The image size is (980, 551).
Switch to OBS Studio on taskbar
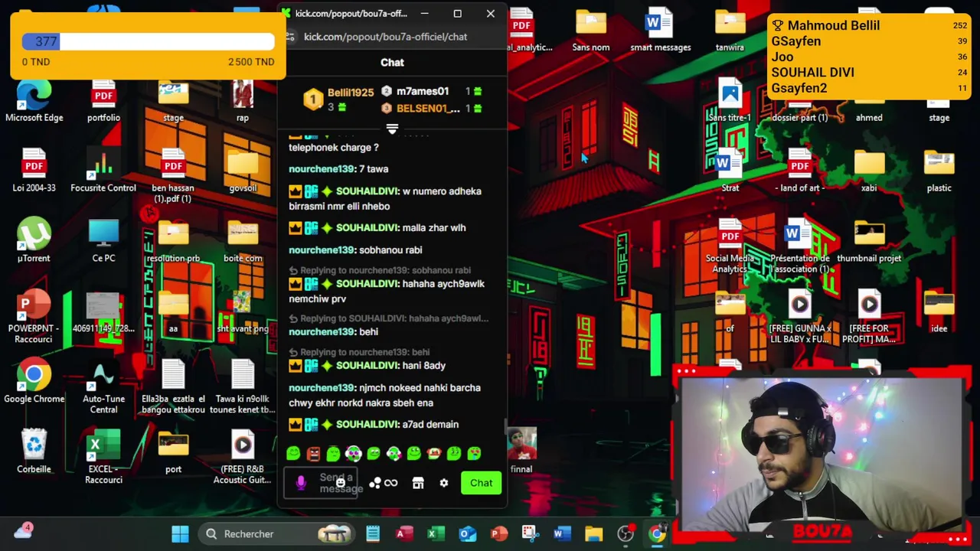(x=626, y=534)
